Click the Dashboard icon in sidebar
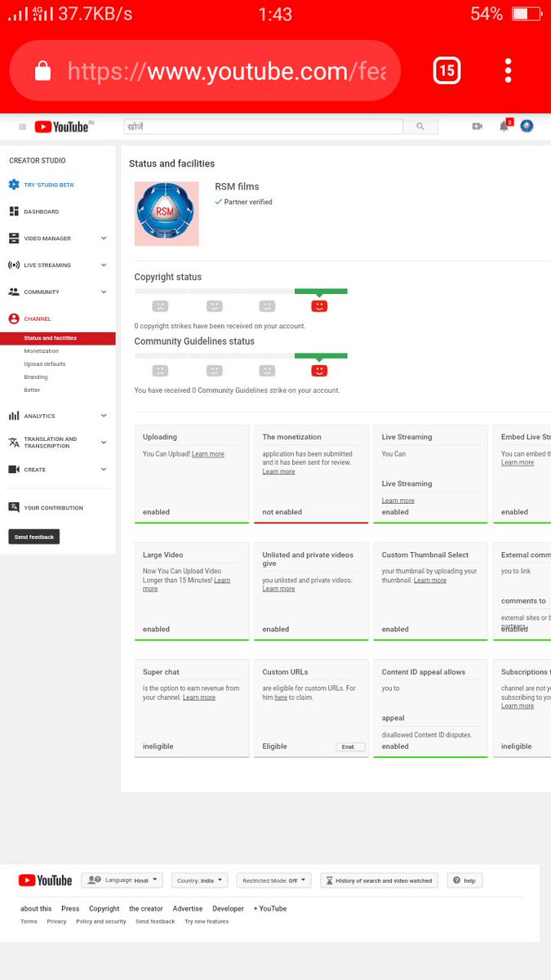Viewport: 551px width, 980px height. click(x=14, y=212)
